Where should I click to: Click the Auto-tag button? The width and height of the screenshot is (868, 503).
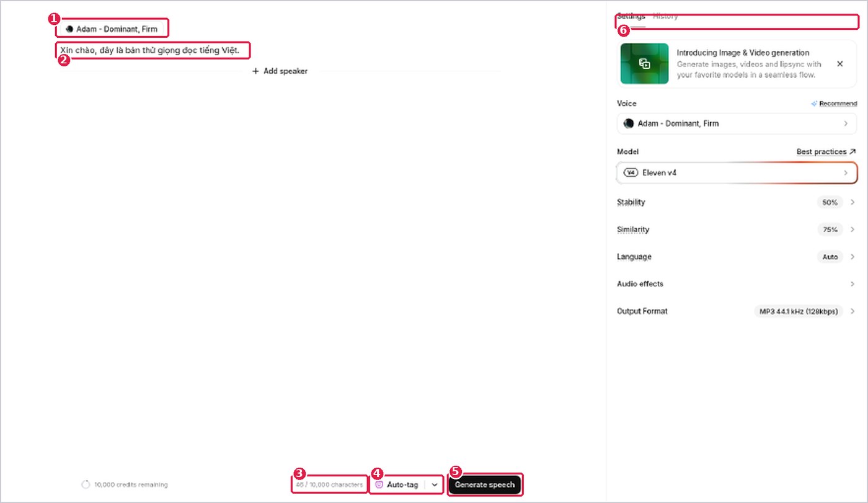tap(397, 484)
